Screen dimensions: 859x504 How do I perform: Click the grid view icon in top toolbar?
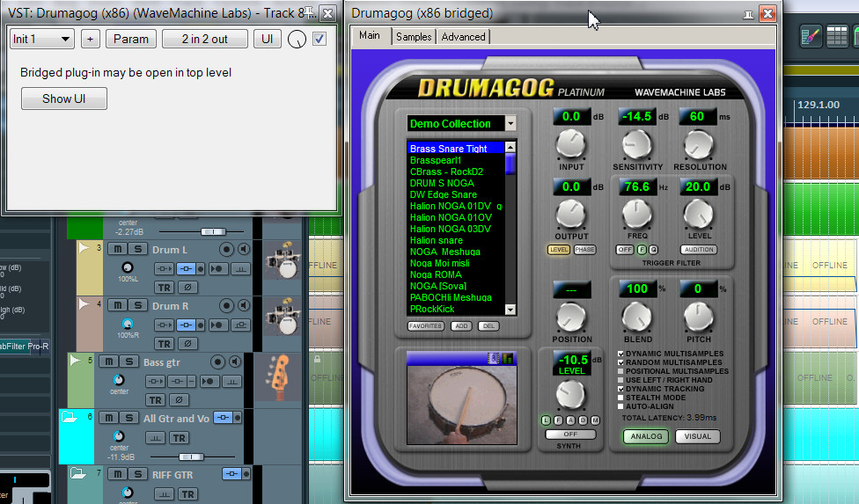pyautogui.click(x=837, y=37)
